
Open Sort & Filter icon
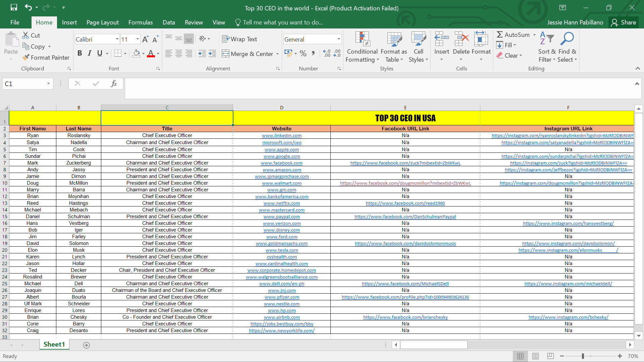547,39
